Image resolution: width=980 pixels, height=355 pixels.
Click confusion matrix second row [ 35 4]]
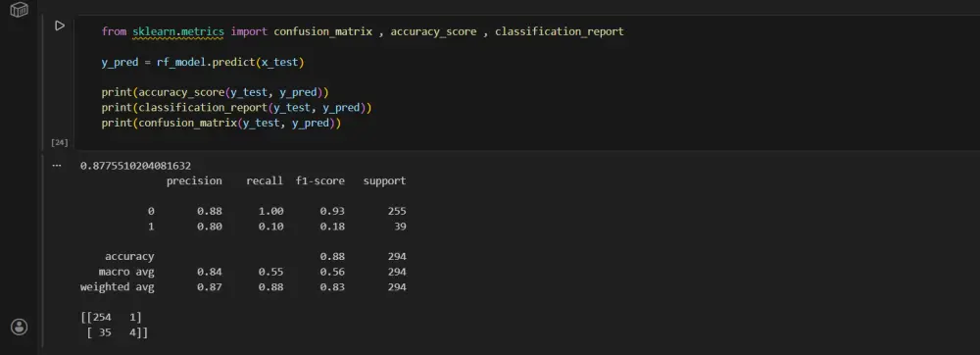tap(117, 332)
